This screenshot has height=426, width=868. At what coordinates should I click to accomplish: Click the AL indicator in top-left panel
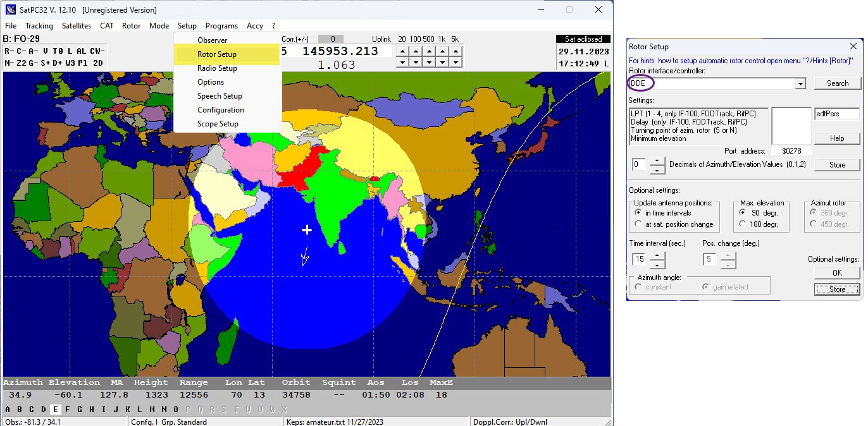click(x=81, y=51)
